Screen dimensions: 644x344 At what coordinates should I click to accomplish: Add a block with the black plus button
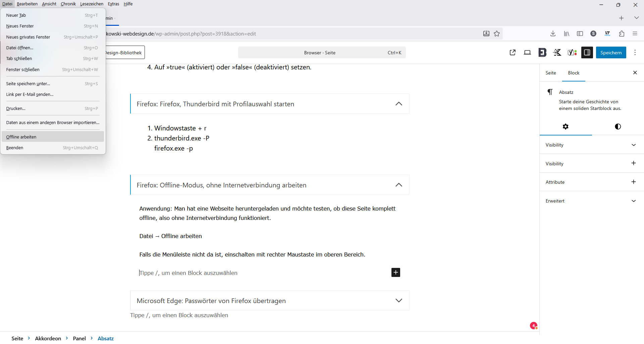click(395, 273)
